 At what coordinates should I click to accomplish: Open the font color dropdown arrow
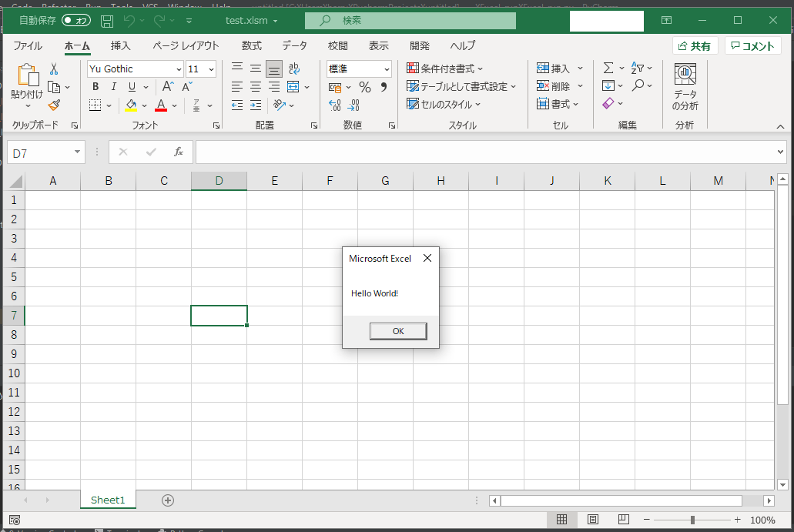175,105
